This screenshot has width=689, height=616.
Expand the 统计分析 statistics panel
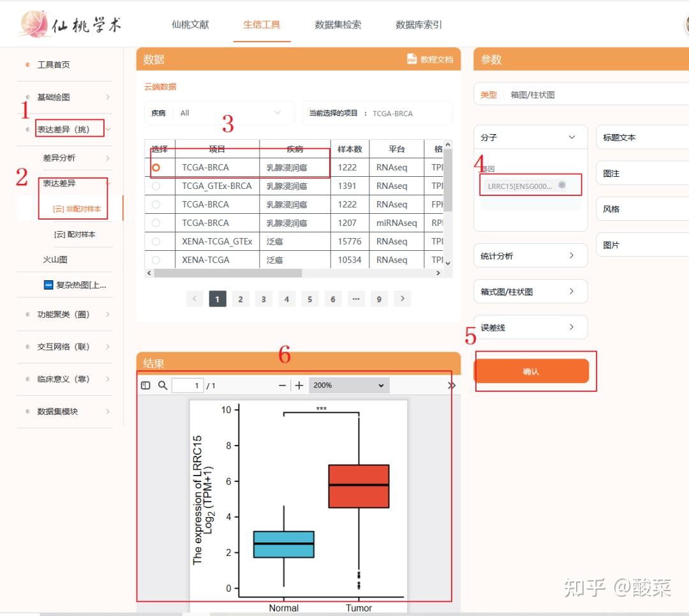[x=530, y=255]
